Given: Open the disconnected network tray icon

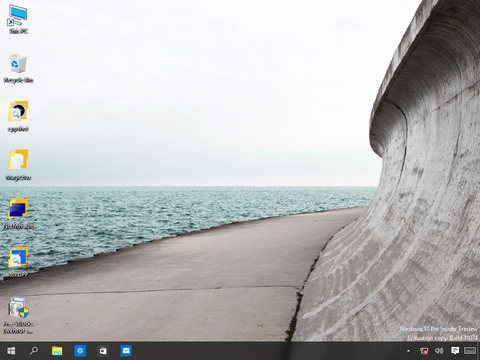Looking at the screenshot, I should click(424, 351).
